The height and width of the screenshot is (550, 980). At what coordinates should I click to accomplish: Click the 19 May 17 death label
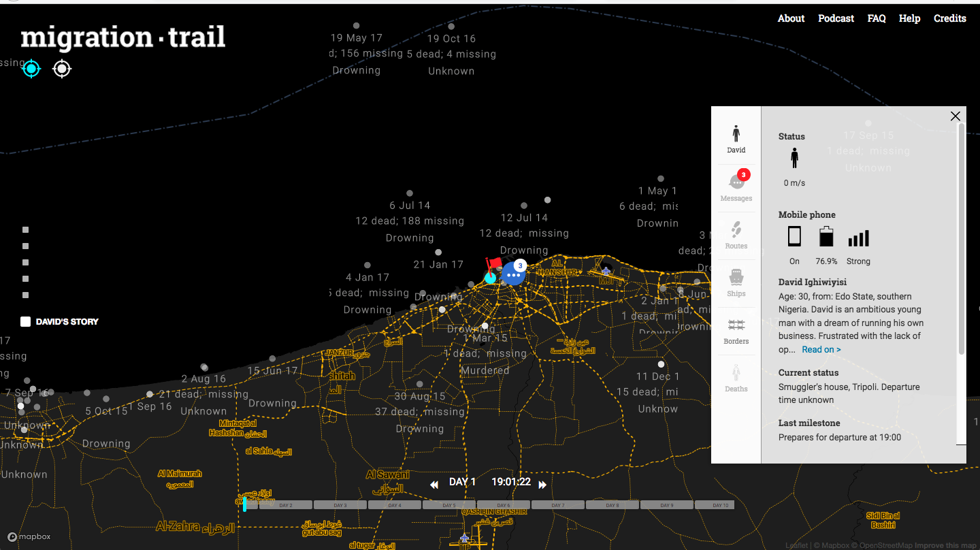pos(357,38)
